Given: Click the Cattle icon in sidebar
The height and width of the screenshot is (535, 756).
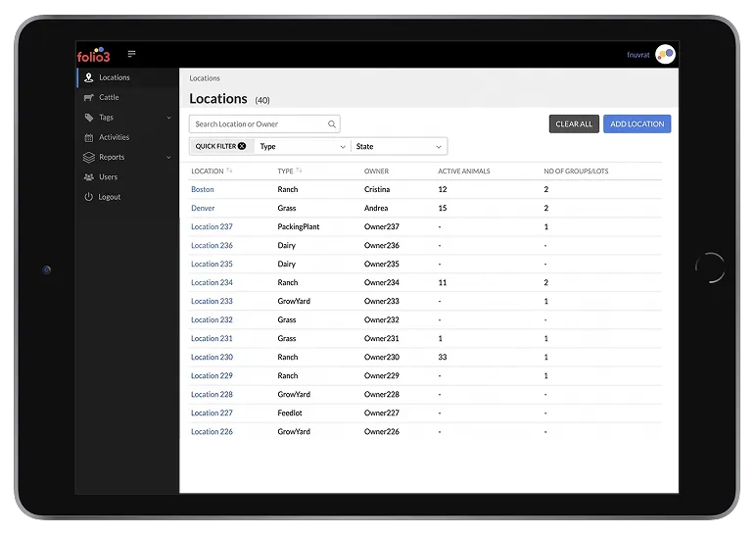Looking at the screenshot, I should (x=89, y=97).
